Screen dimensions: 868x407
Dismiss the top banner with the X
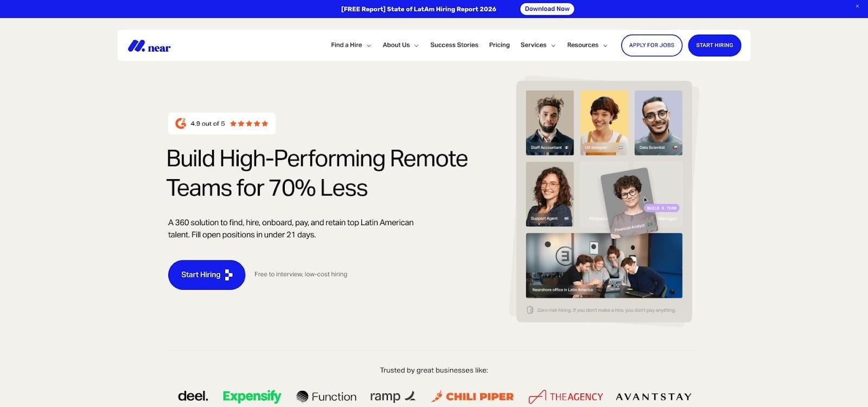[857, 7]
